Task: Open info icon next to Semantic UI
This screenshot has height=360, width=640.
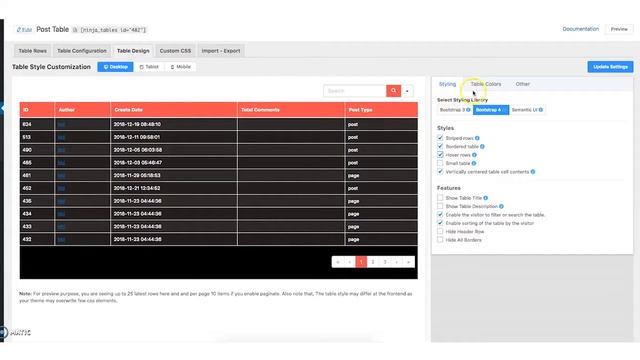Action: coord(541,110)
